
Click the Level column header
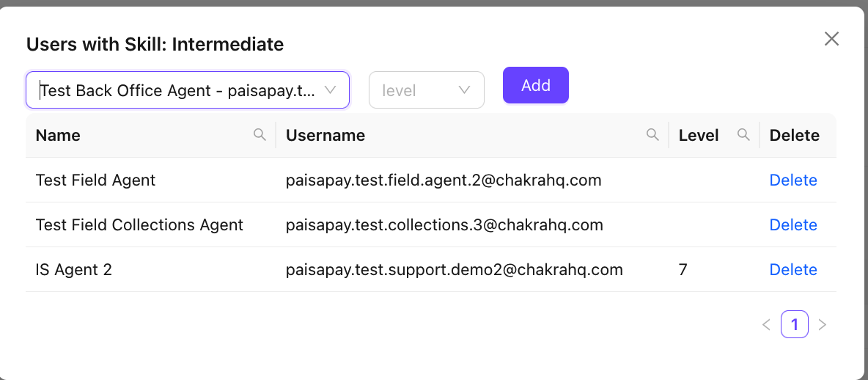699,135
